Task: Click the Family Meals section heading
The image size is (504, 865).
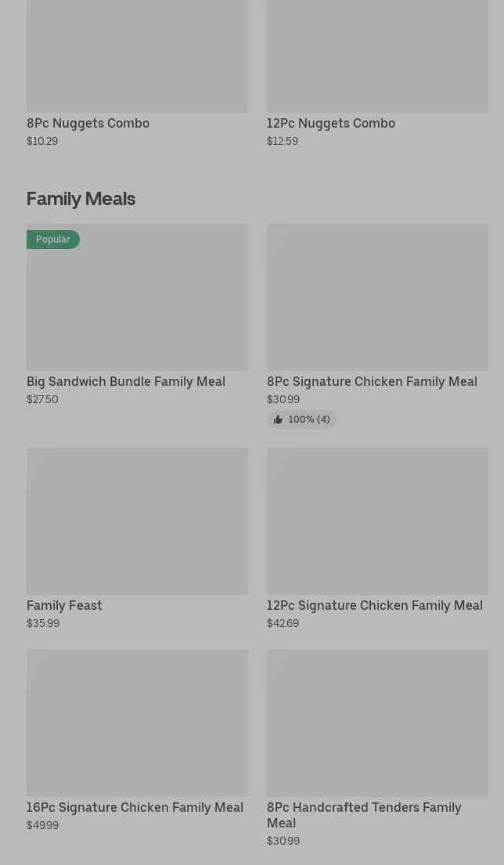Action: 81,199
